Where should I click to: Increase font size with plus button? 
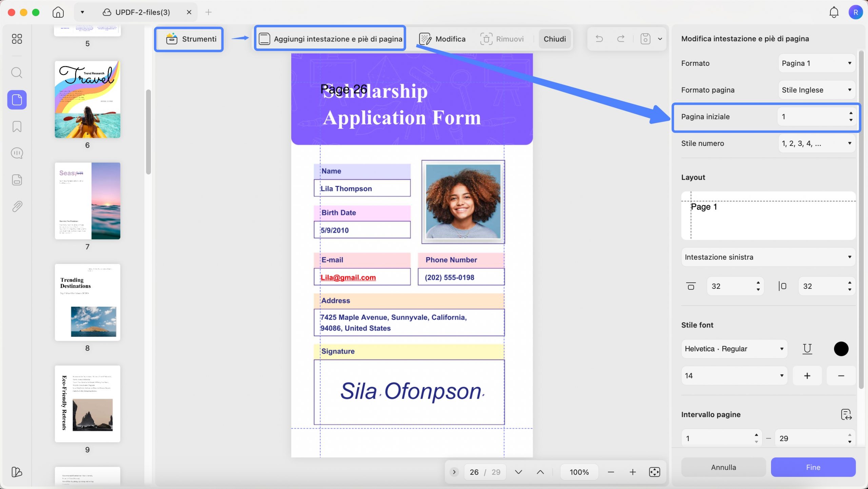(x=807, y=376)
